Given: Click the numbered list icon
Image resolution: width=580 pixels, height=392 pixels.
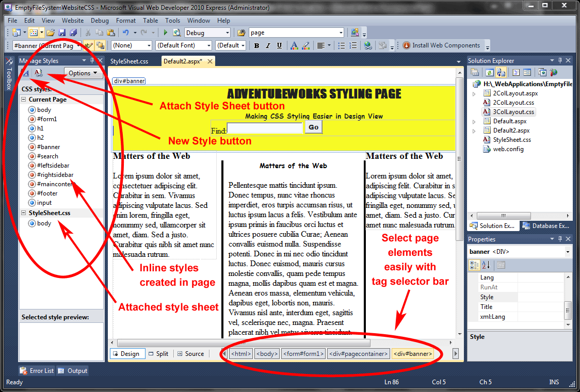Looking at the screenshot, I should pyautogui.click(x=353, y=45).
